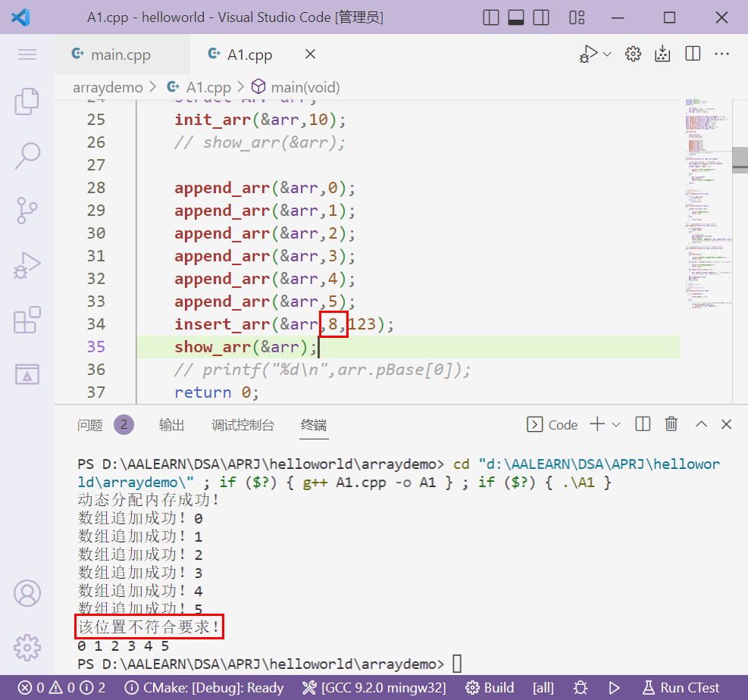The width and height of the screenshot is (748, 700).
Task: Click the editor vertical scrollbar thumb
Action: click(x=740, y=160)
